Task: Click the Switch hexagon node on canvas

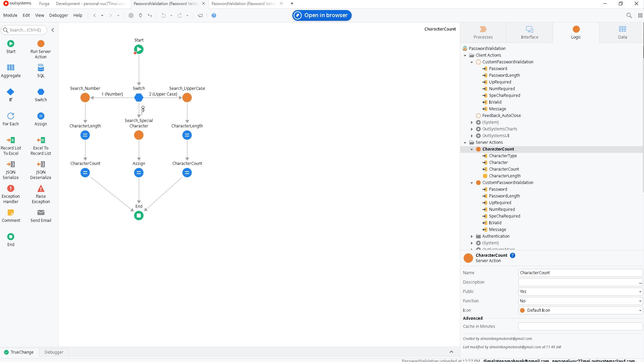Action: (139, 98)
